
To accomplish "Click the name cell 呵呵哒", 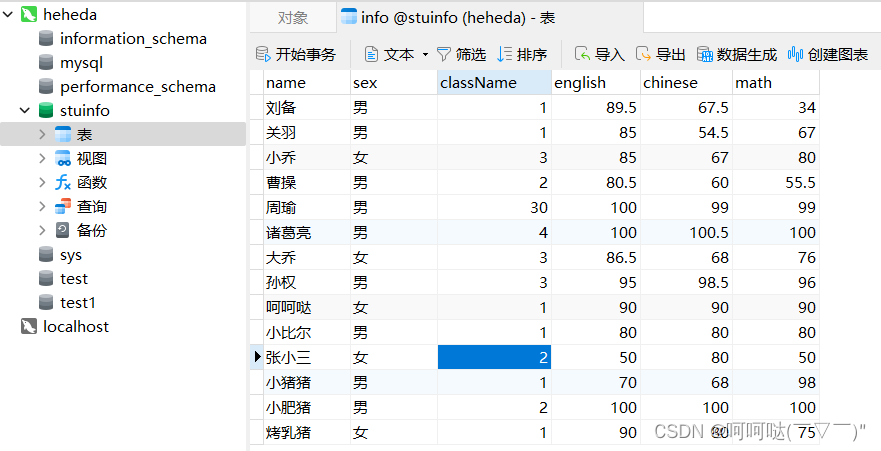I will [307, 307].
